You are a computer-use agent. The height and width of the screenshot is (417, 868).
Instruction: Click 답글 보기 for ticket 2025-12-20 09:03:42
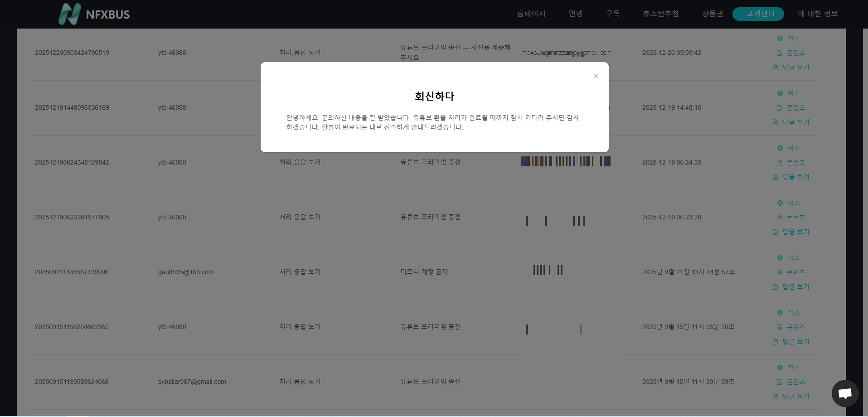point(791,68)
